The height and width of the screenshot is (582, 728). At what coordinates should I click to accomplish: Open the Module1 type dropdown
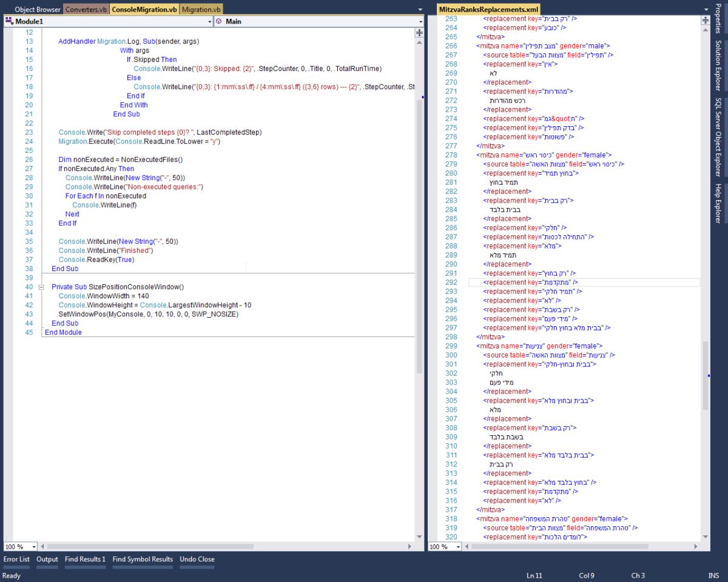[x=109, y=21]
